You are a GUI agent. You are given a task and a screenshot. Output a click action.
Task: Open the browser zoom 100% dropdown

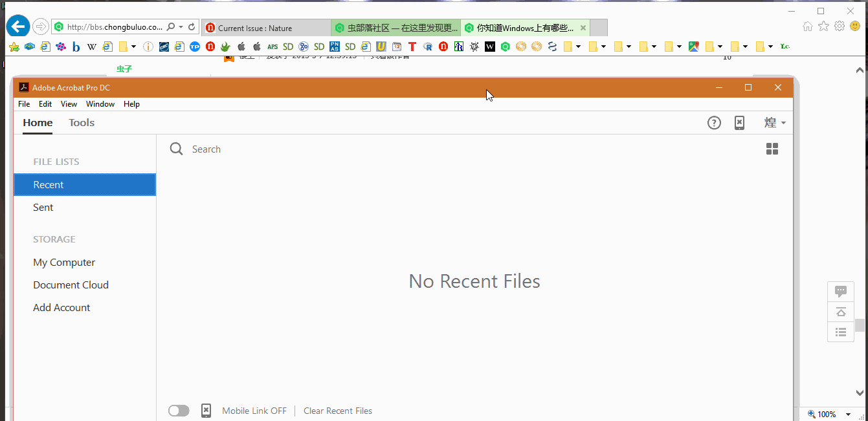click(848, 415)
